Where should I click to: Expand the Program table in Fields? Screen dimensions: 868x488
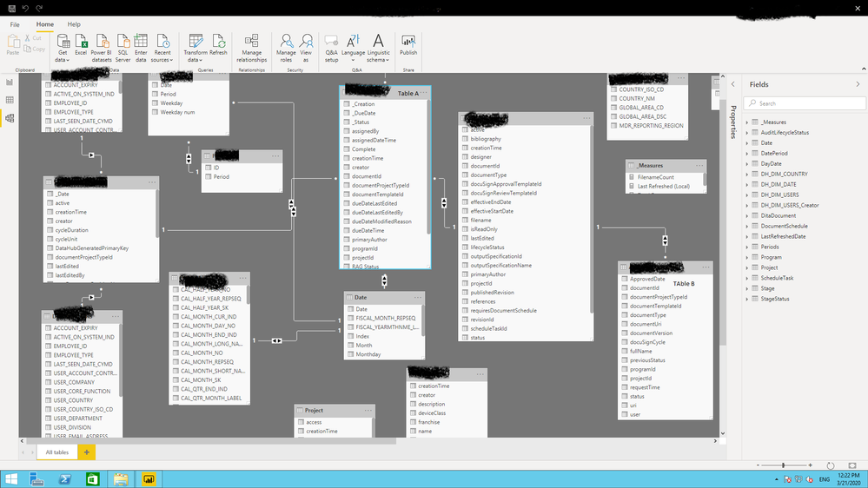pos(746,257)
